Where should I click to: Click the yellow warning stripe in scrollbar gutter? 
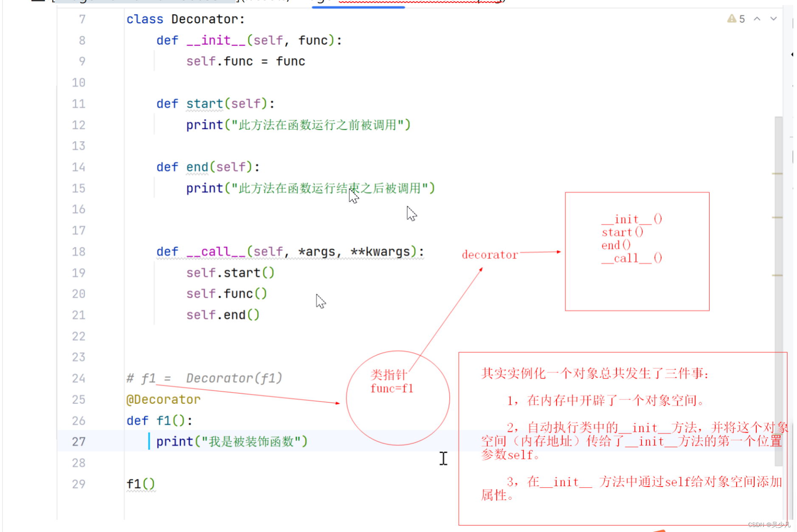coord(777,174)
